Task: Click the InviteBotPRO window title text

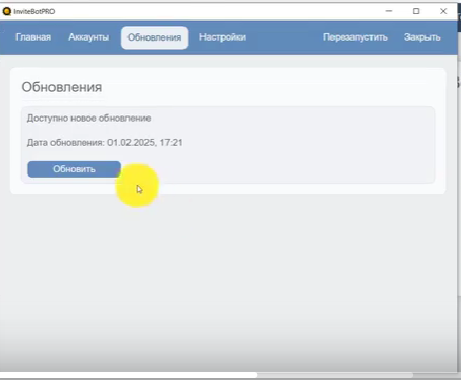Action: 34,11
